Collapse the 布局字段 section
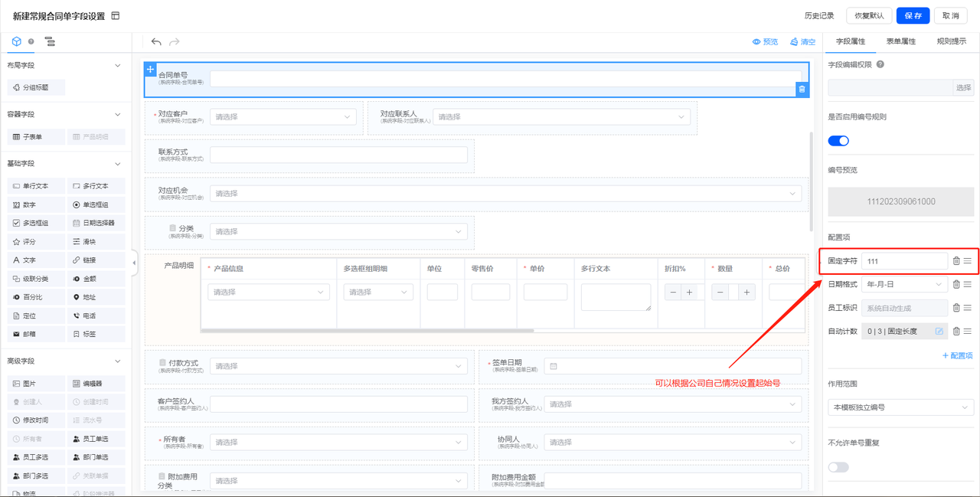The height and width of the screenshot is (497, 980). (117, 66)
